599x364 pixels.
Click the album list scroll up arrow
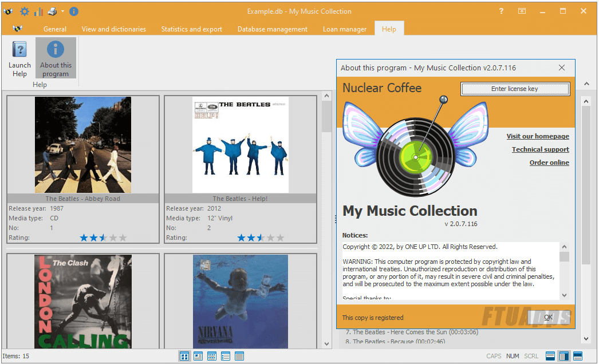[x=326, y=96]
